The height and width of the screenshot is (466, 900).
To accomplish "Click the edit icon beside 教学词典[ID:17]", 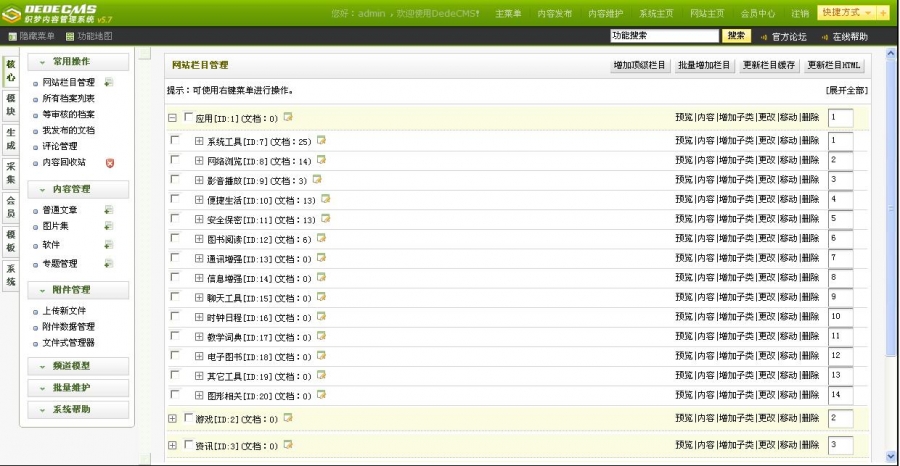I will [321, 336].
